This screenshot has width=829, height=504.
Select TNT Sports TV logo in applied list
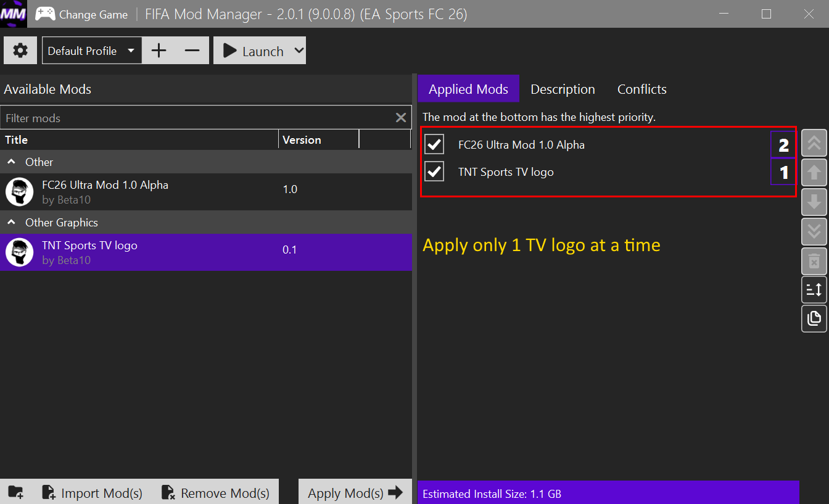click(x=506, y=172)
